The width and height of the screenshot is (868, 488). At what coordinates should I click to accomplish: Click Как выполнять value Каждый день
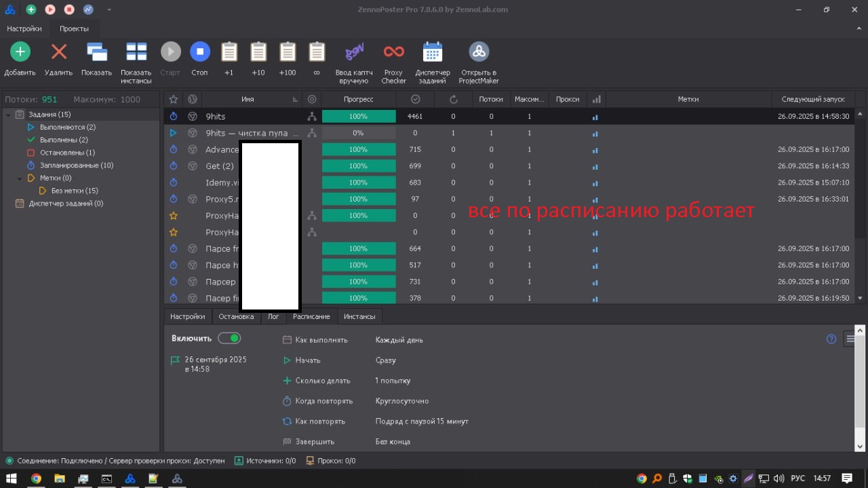click(399, 340)
